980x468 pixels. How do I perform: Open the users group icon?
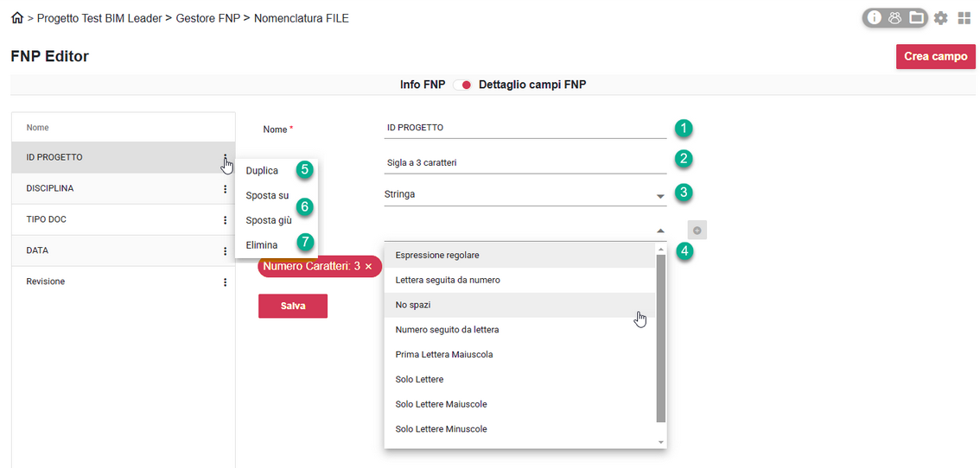895,17
